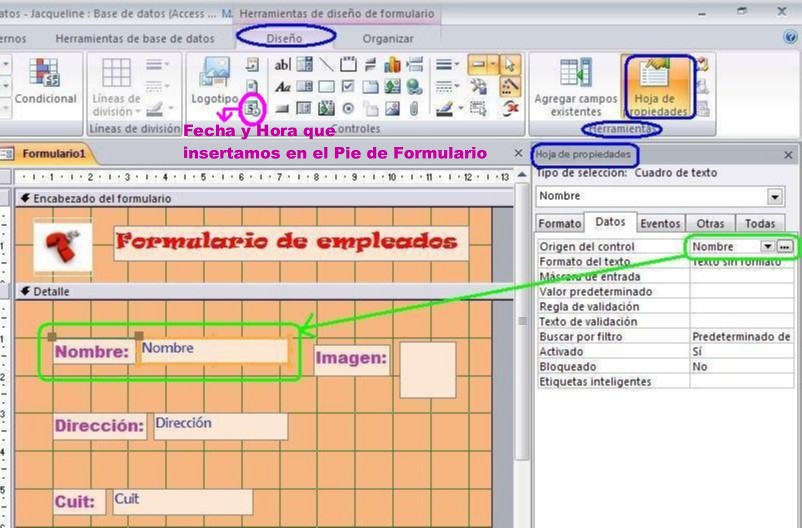Select the Insert Chart tool
Screen dimensions: 802x528
point(392,64)
